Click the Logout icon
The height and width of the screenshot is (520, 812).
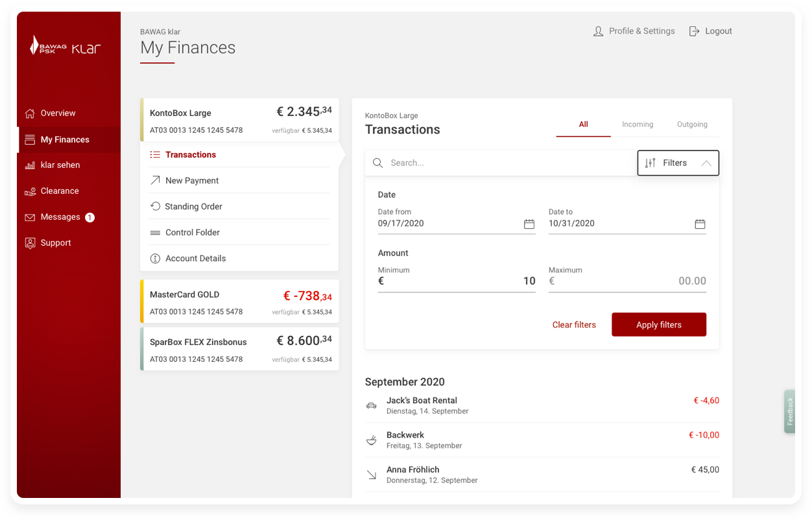694,31
